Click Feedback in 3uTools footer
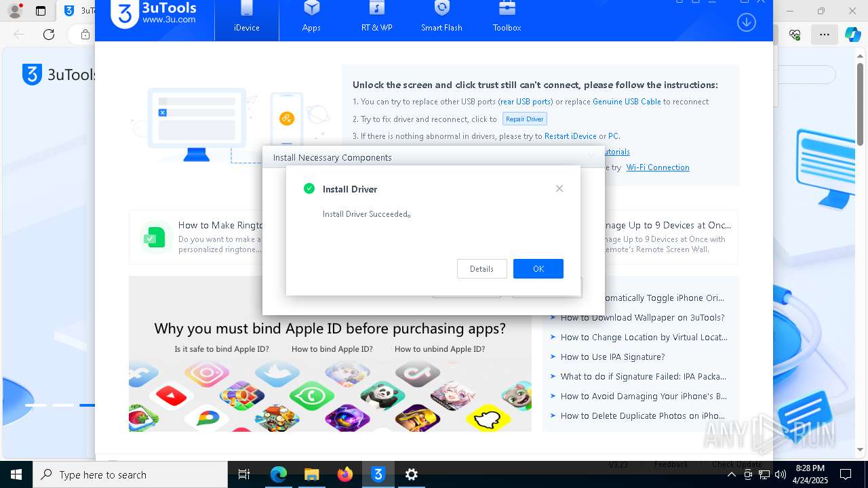The height and width of the screenshot is (488, 868). tap(671, 464)
